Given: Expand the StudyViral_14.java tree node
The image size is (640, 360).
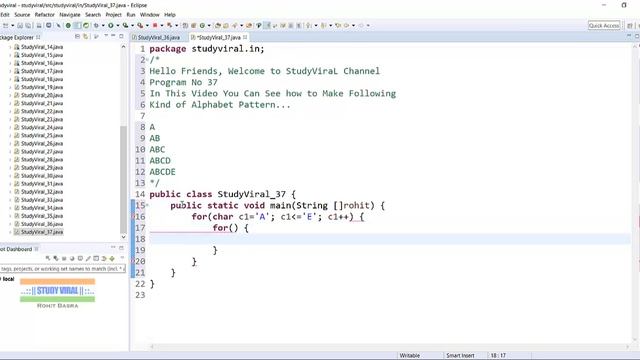Looking at the screenshot, I should click(x=10, y=47).
